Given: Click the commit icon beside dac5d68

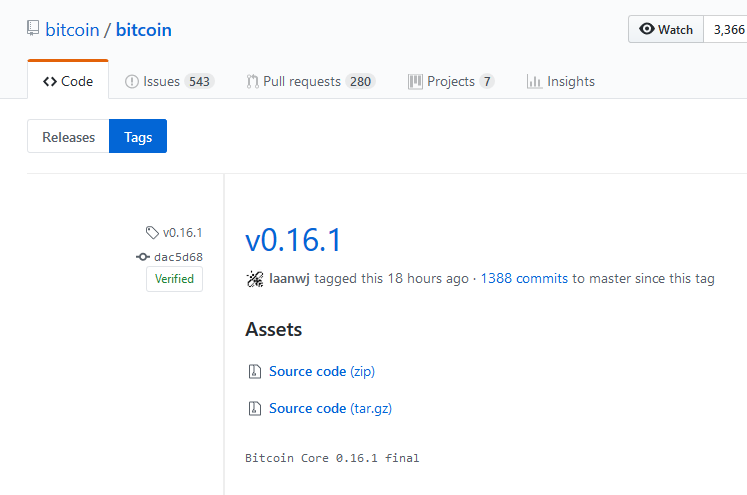Looking at the screenshot, I should 142,257.
